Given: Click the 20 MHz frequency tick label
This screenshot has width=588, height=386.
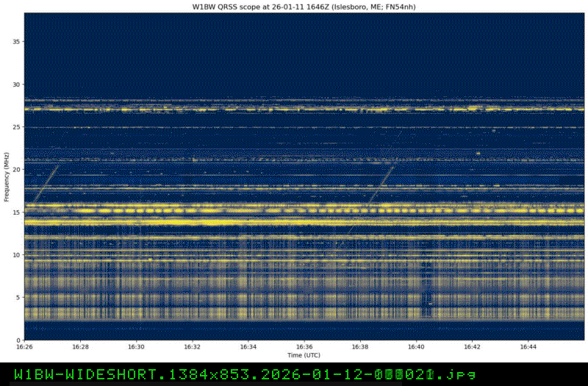Looking at the screenshot, I should click(17, 170).
